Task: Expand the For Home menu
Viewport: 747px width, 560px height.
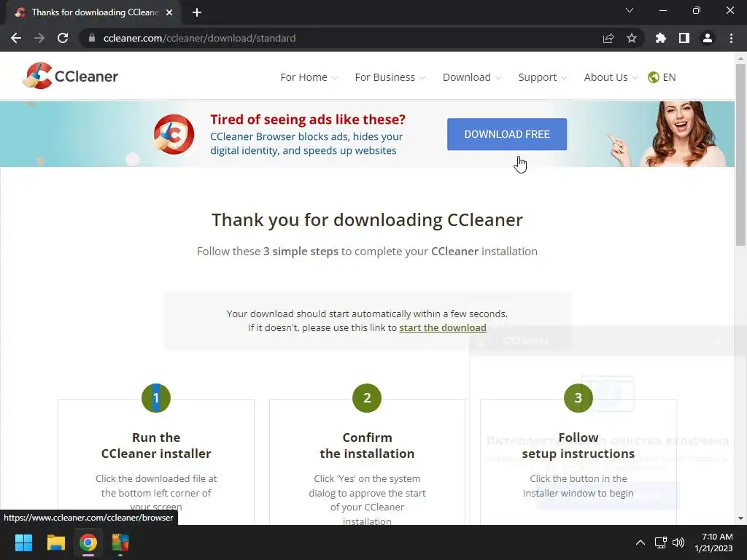Action: pyautogui.click(x=309, y=77)
